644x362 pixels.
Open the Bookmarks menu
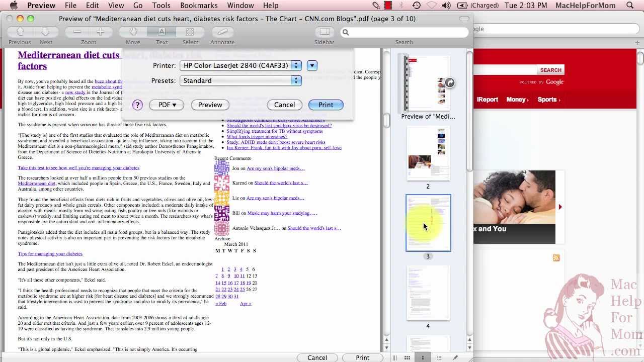[x=199, y=6]
